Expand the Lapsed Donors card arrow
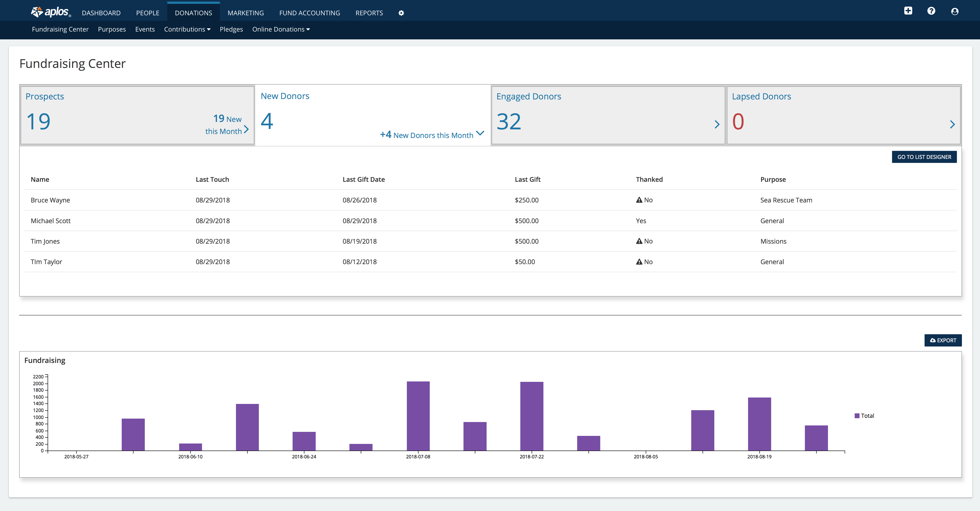980x511 pixels. pyautogui.click(x=952, y=124)
